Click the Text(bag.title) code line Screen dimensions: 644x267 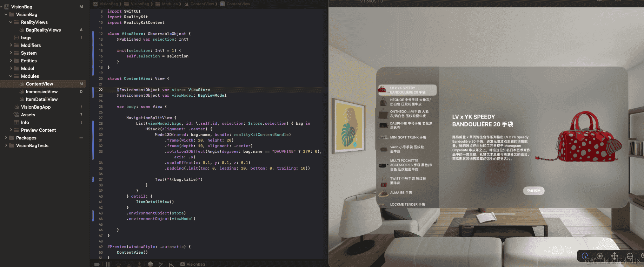point(179,179)
